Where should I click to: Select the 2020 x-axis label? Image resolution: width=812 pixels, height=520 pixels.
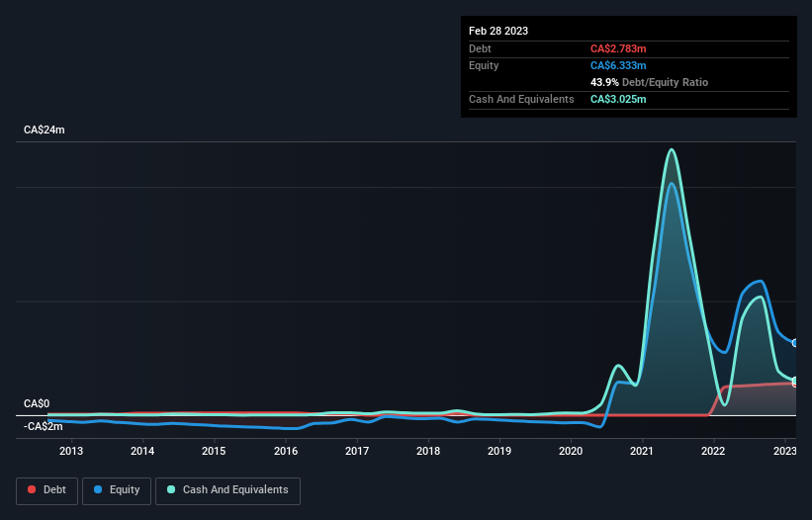pyautogui.click(x=571, y=451)
